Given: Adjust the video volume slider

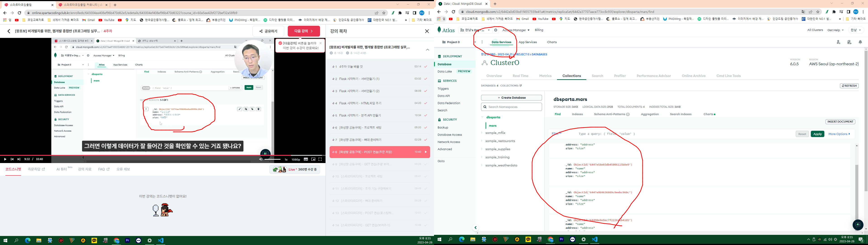Looking at the screenshot, I should coord(272,159).
